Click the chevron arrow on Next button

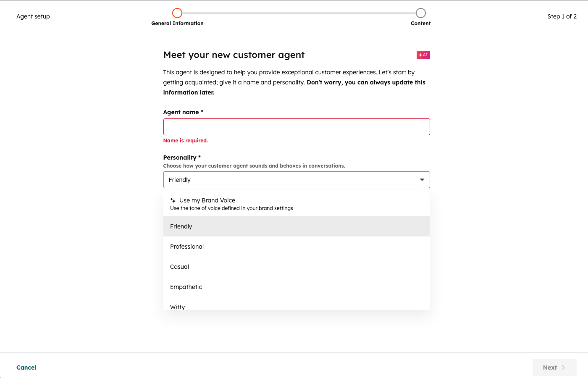563,367
